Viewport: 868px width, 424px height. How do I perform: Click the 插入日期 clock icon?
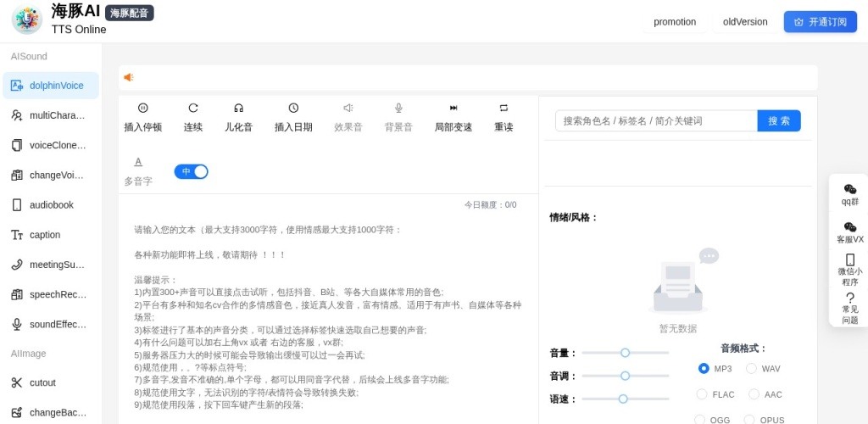point(293,109)
